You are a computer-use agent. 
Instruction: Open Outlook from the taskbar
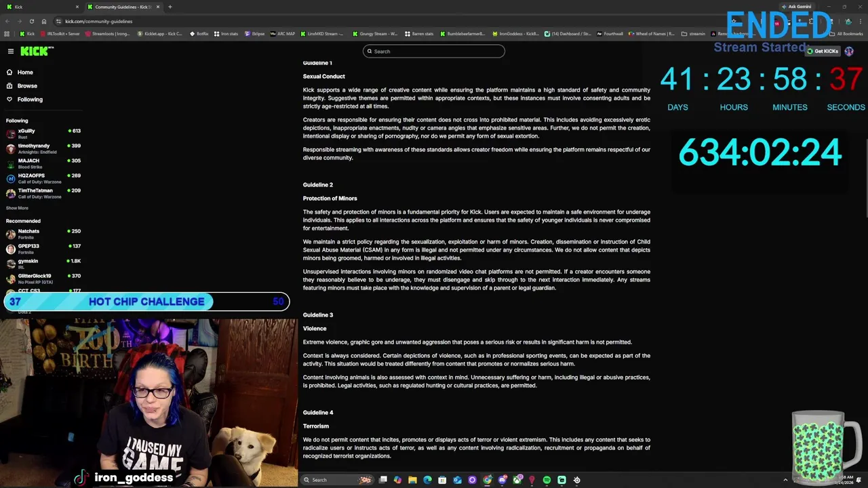[457, 480]
